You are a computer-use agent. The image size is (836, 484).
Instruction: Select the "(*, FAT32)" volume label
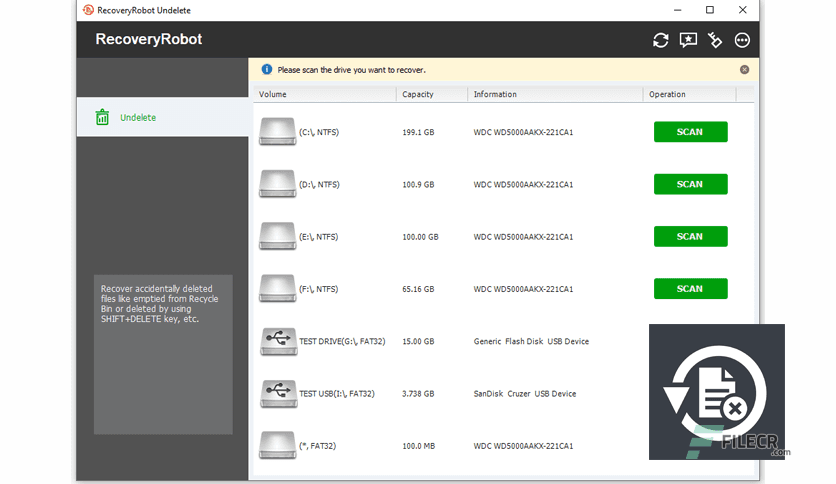point(318,446)
